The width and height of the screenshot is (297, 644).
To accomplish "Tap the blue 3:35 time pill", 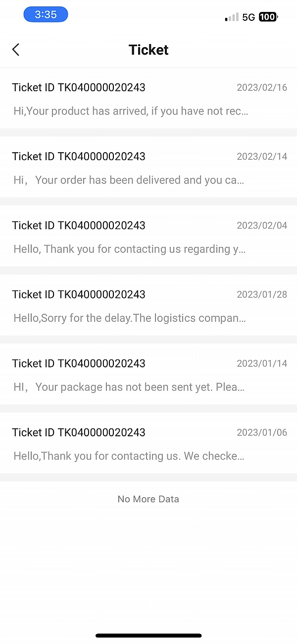I will [46, 15].
